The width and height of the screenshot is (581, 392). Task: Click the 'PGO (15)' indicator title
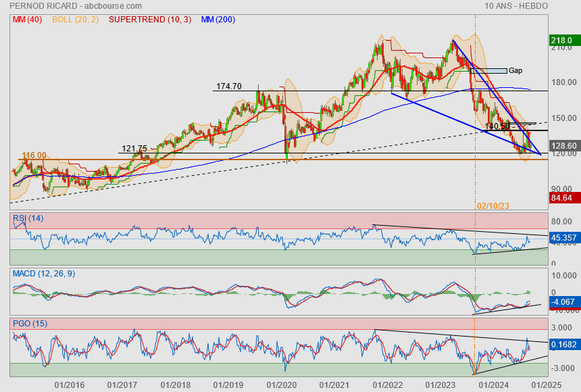coord(30,323)
